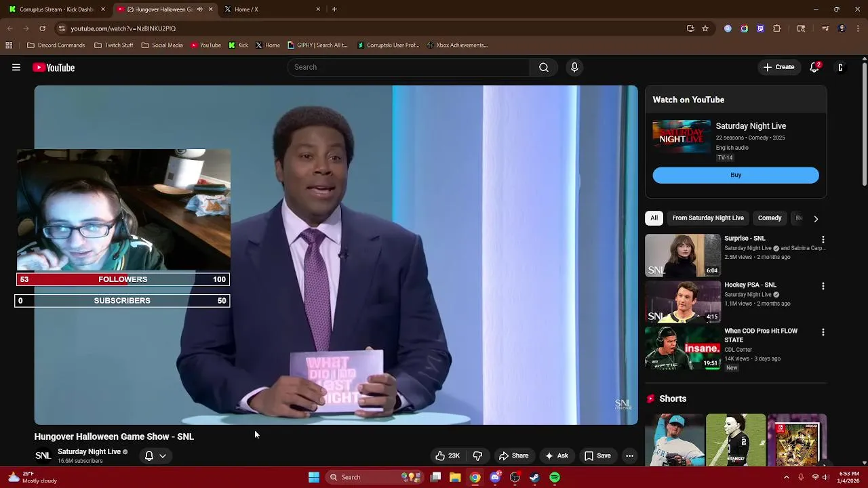Open Spotify from the taskbar
The width and height of the screenshot is (868, 488).
[x=555, y=477]
